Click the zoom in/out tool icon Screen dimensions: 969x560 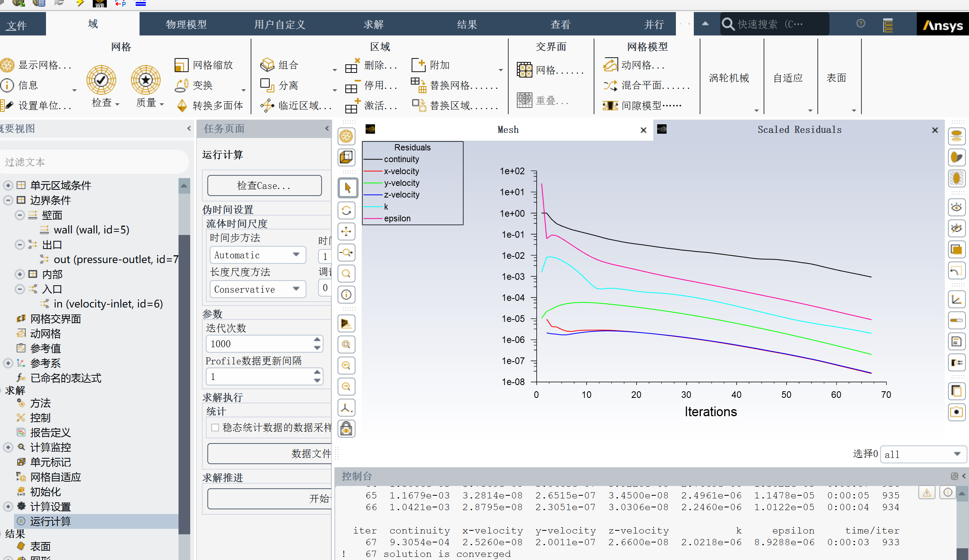346,253
